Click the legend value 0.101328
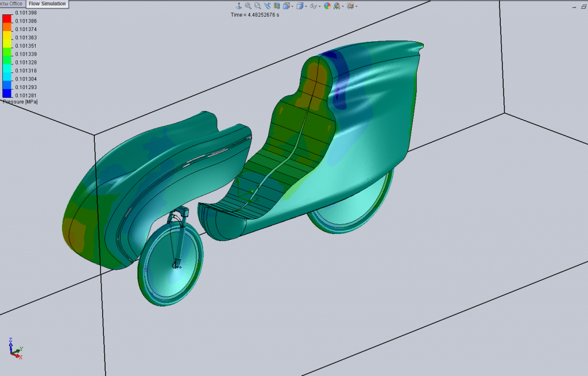588x376 pixels. point(26,62)
